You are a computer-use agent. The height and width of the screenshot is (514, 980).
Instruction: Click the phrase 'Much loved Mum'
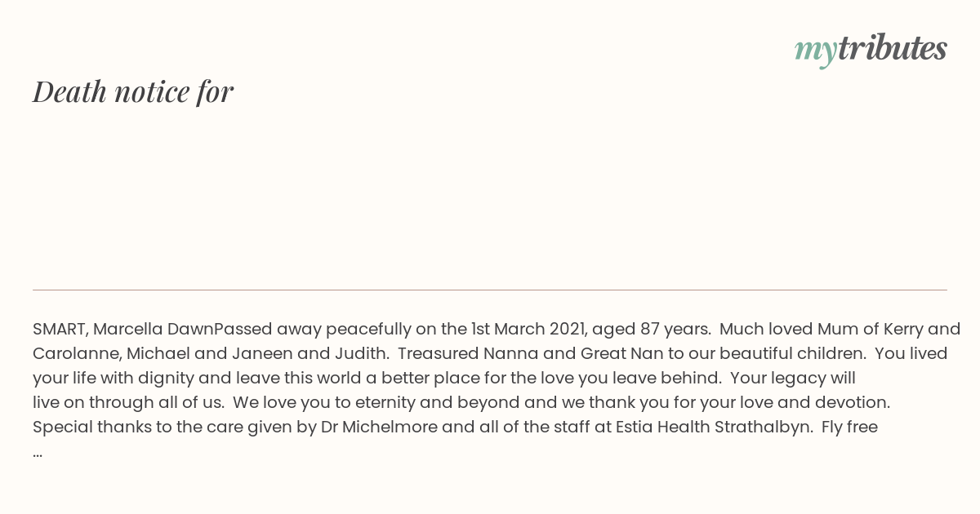(x=782, y=330)
